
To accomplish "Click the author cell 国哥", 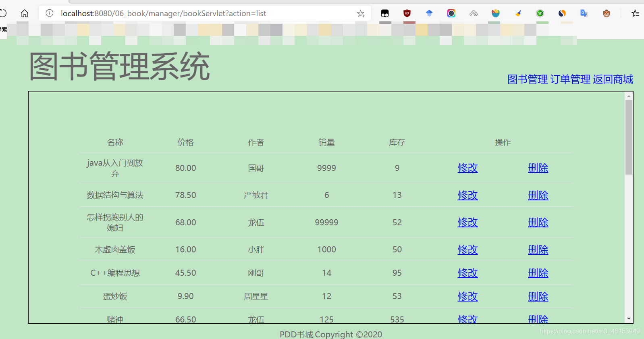I will 256,168.
